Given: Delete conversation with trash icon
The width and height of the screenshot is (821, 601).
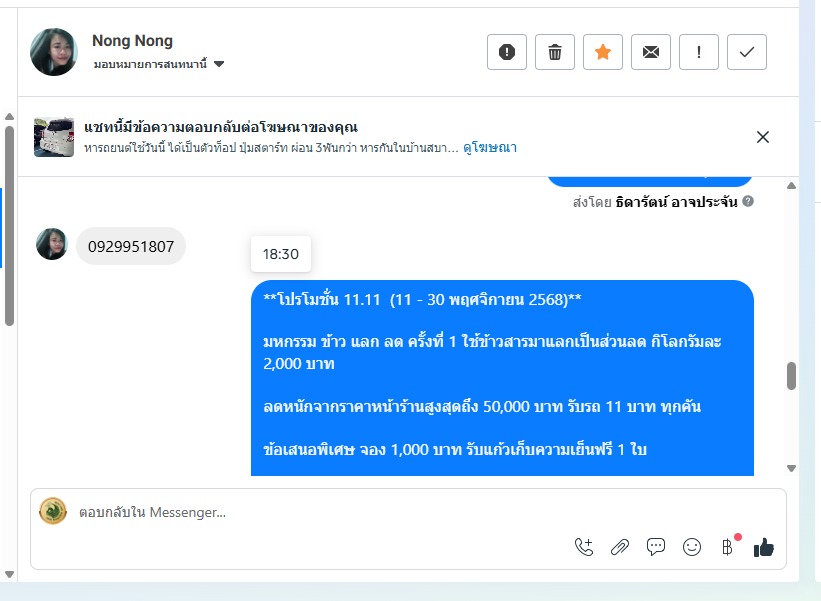Looking at the screenshot, I should click(555, 52).
